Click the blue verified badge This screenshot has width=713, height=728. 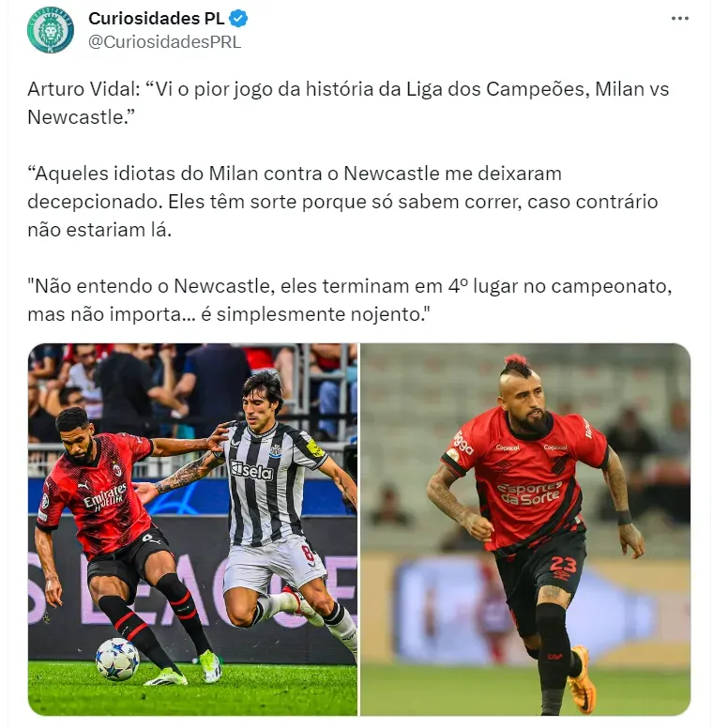click(238, 19)
